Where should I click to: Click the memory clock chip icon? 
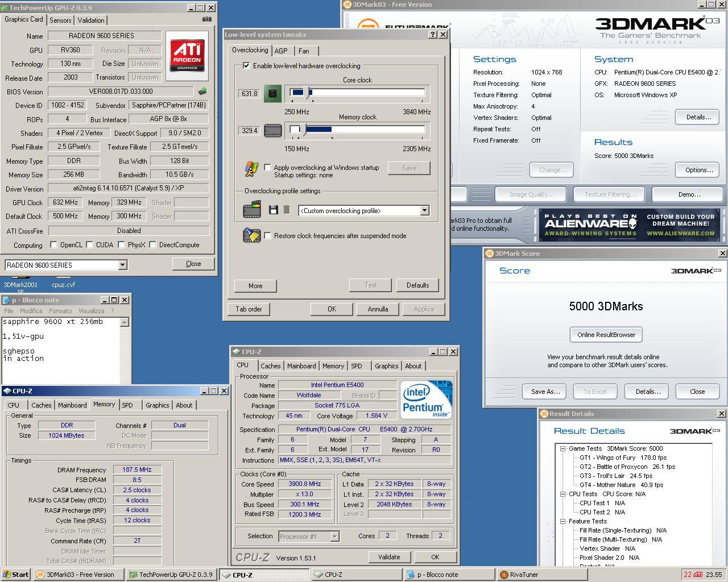point(273,130)
